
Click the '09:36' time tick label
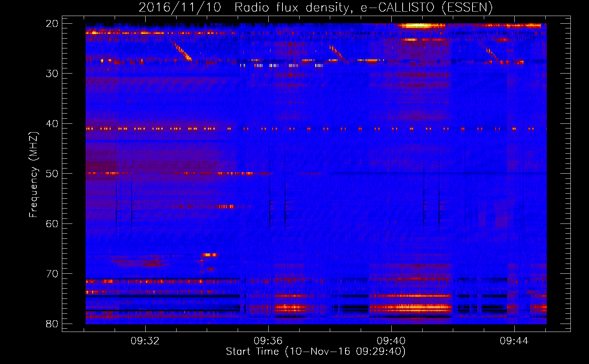[x=268, y=341]
